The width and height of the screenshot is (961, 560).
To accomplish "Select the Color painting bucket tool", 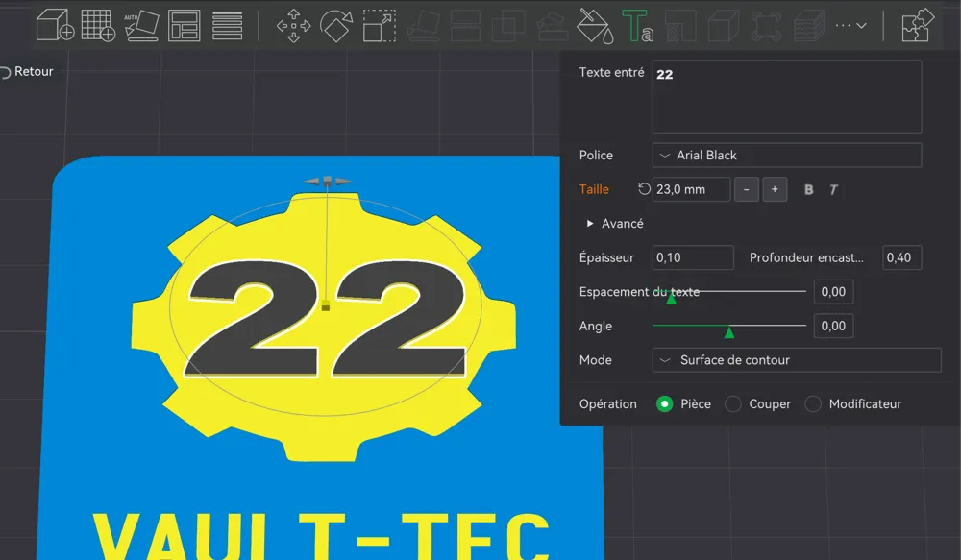I will [595, 26].
